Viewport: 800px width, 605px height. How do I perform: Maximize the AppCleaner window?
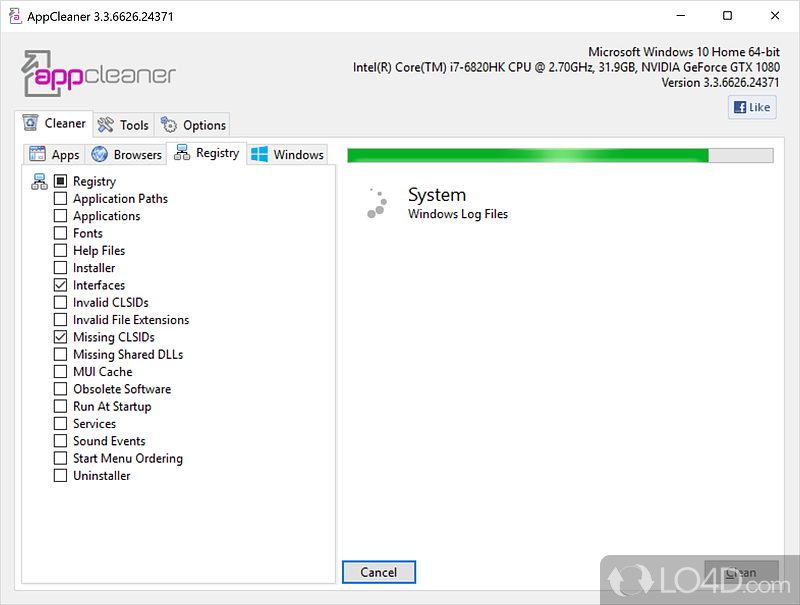click(728, 16)
